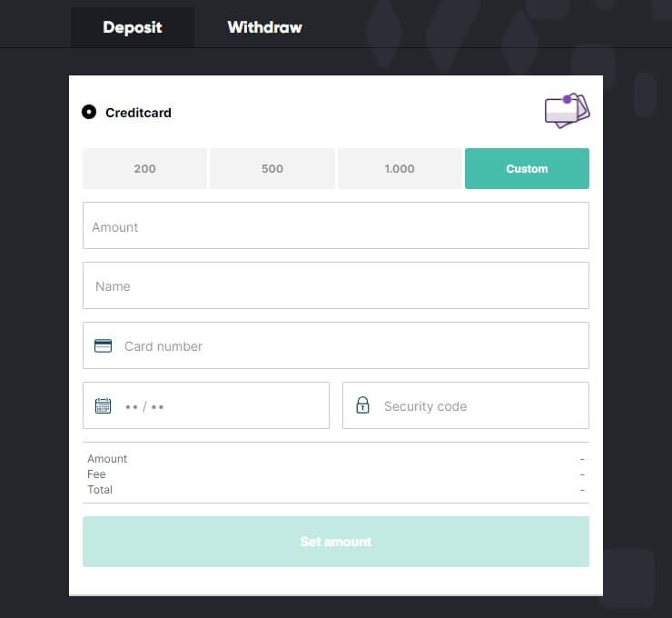The height and width of the screenshot is (618, 672).
Task: Click the expiry date field
Action: 206,405
